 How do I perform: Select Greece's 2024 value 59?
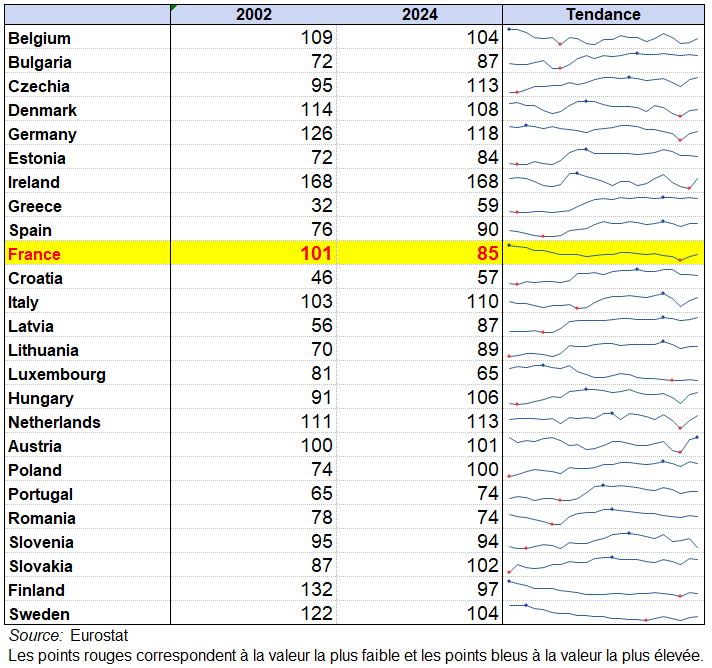pos(488,205)
